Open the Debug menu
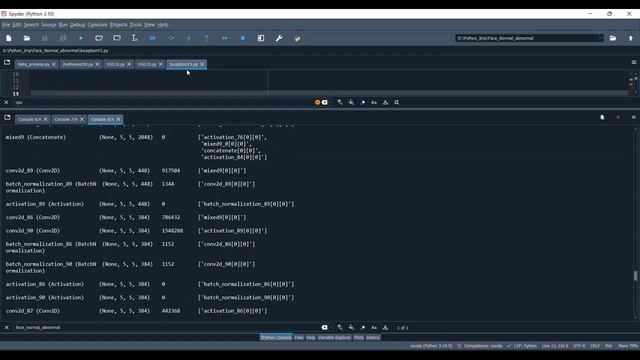Screen dimensions: 640x360 pos(77,25)
